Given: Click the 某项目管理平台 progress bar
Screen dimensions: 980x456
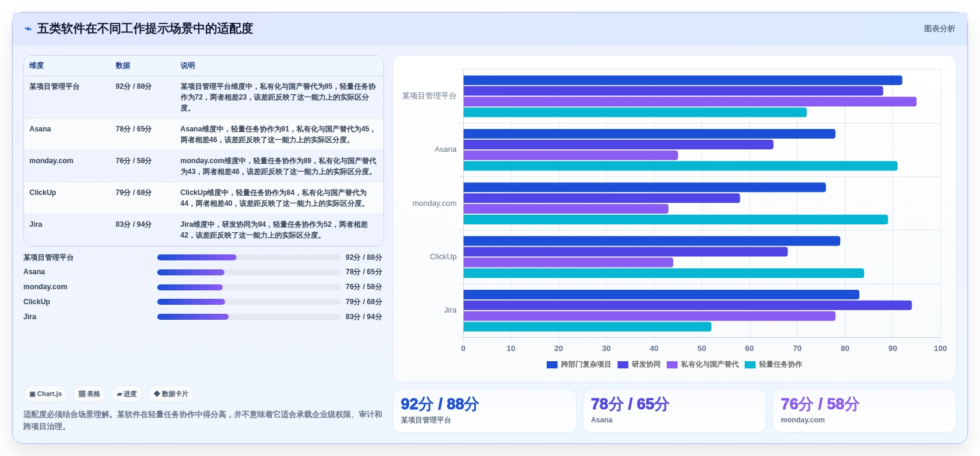Looking at the screenshot, I should (x=248, y=257).
